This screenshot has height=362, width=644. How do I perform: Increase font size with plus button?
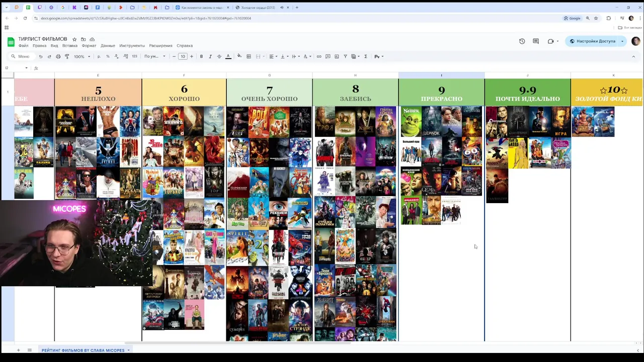pos(191,56)
